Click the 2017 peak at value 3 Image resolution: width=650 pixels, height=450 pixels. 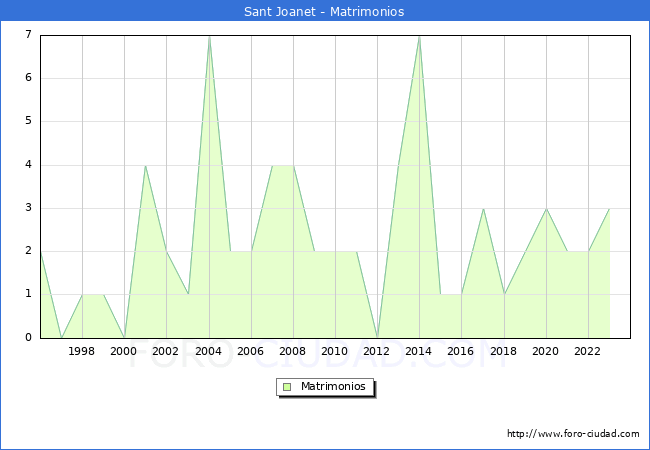(483, 208)
